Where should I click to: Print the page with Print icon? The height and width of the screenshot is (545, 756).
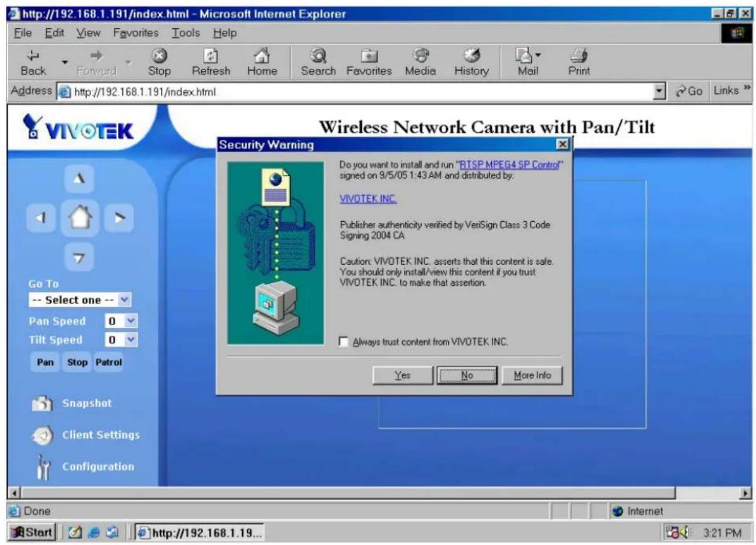coord(579,62)
